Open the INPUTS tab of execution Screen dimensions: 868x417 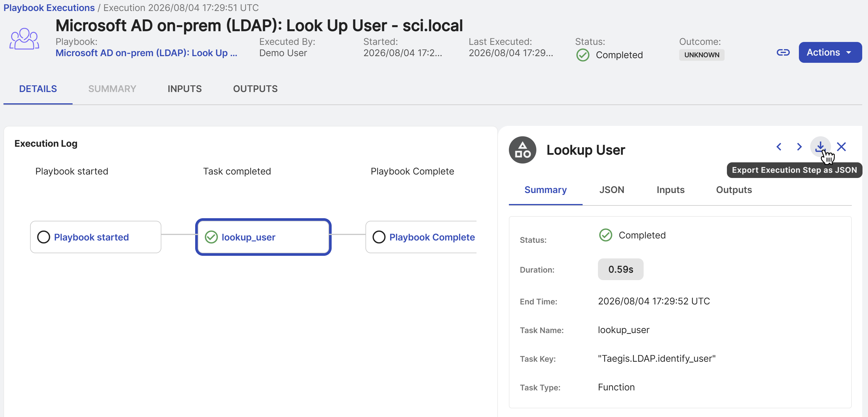click(x=185, y=89)
